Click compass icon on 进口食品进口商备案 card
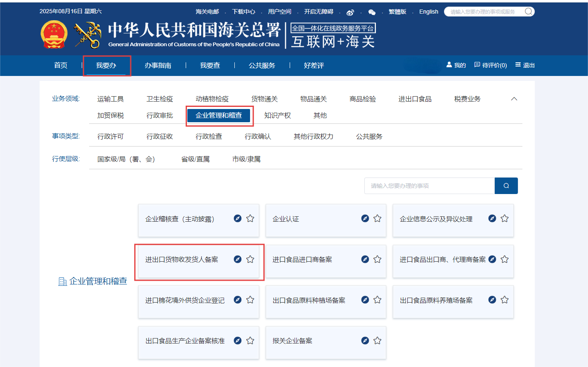Screen dimensions: 588x367 [x=365, y=259]
